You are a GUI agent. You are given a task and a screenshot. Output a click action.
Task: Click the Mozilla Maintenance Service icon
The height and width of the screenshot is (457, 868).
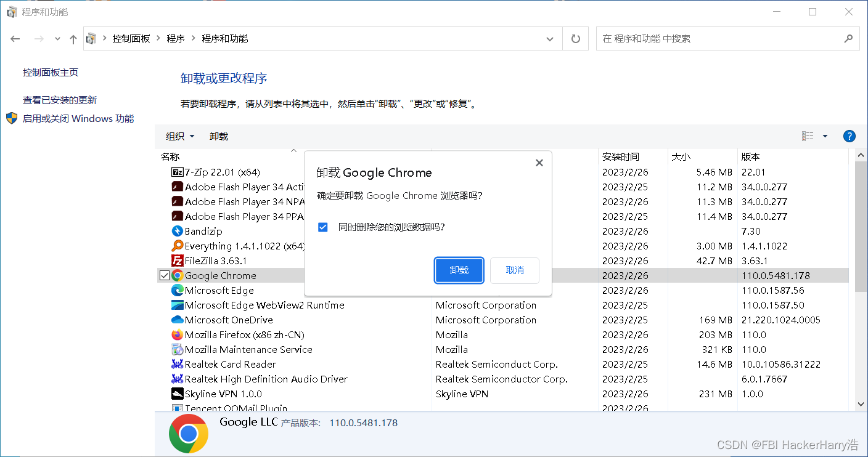[x=177, y=349]
